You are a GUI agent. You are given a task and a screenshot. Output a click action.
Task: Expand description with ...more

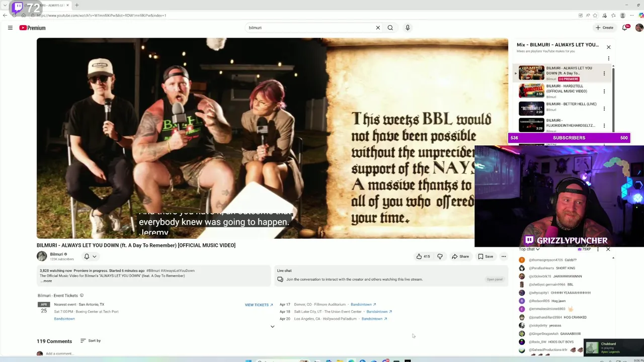pyautogui.click(x=46, y=281)
